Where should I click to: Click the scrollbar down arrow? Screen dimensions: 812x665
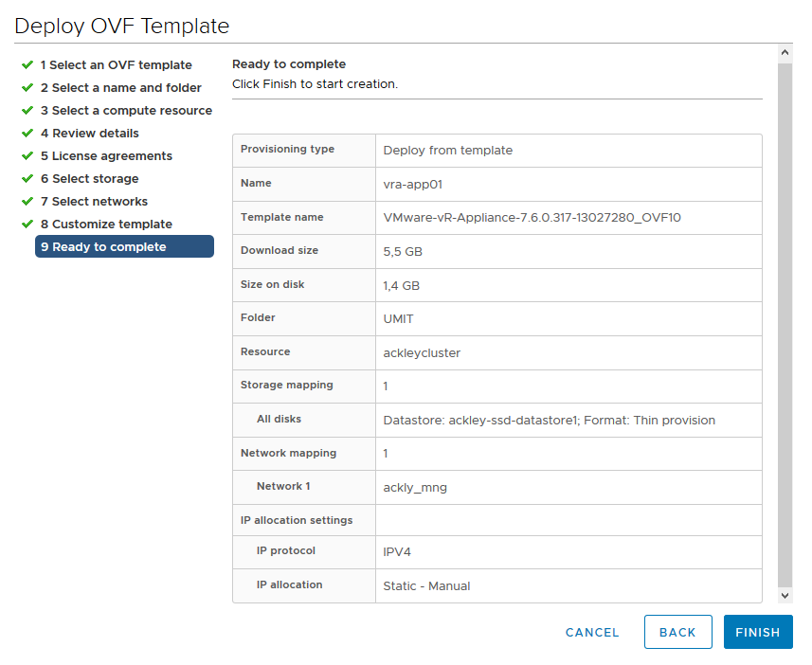pyautogui.click(x=785, y=595)
